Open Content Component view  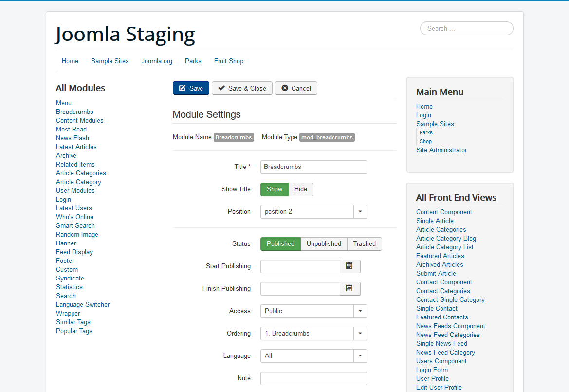click(x=444, y=212)
